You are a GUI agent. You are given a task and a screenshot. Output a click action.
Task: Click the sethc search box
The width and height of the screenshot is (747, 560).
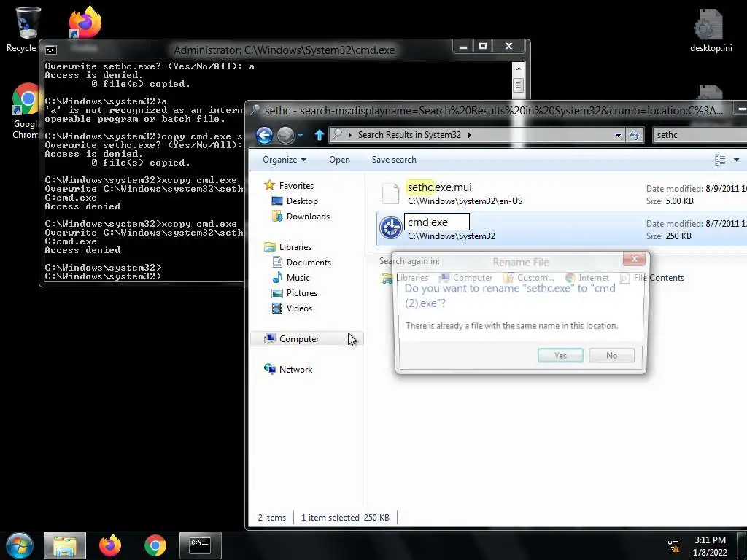pyautogui.click(x=700, y=135)
